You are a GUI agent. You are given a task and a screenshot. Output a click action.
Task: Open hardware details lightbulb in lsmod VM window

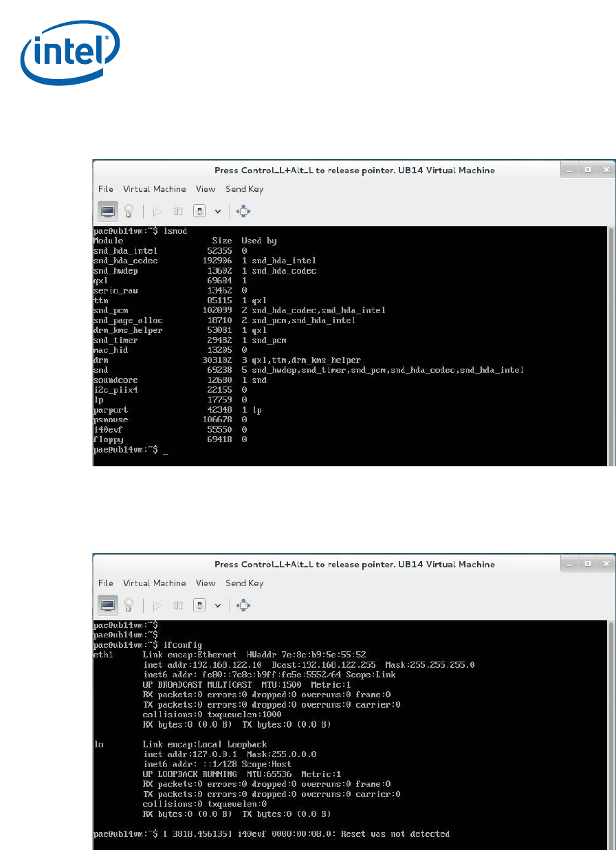[x=128, y=211]
